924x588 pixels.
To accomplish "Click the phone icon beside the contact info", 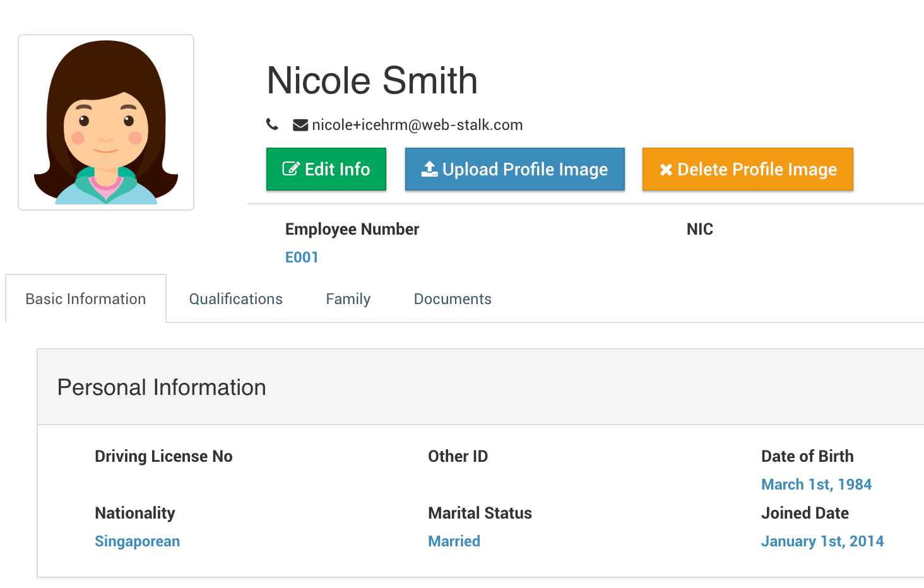I will click(272, 124).
